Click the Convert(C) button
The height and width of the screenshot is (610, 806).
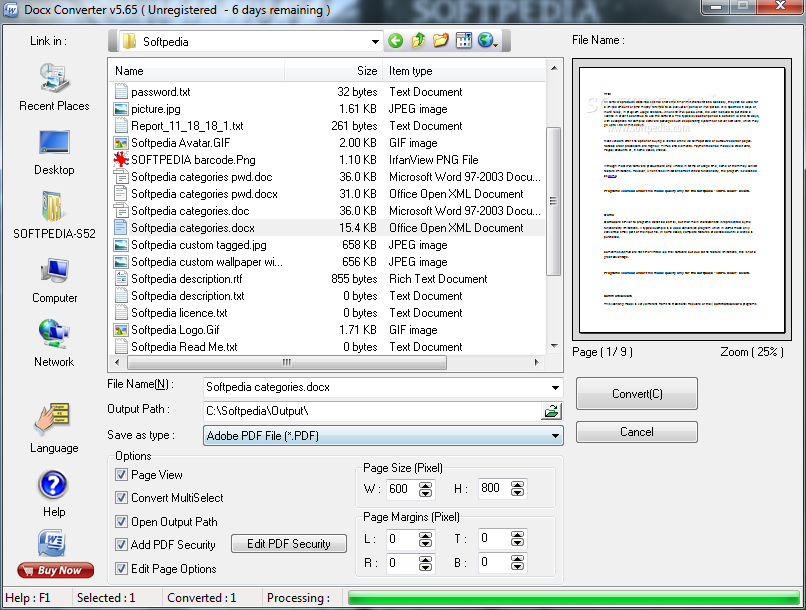click(x=636, y=394)
